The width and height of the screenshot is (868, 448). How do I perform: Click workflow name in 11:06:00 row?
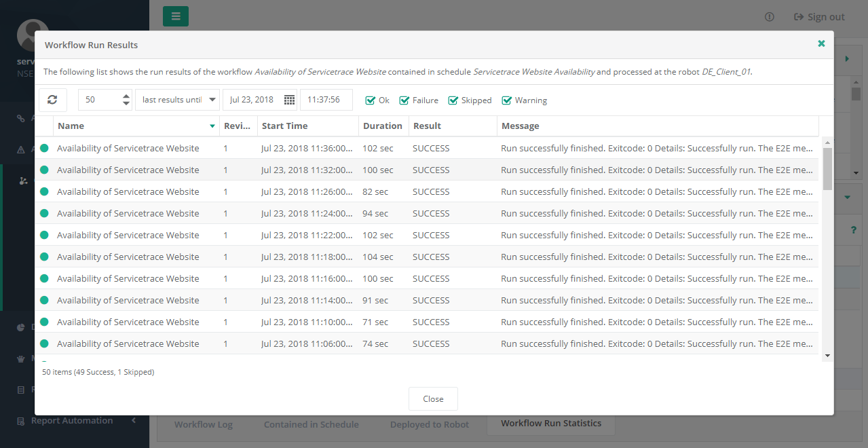(x=128, y=343)
